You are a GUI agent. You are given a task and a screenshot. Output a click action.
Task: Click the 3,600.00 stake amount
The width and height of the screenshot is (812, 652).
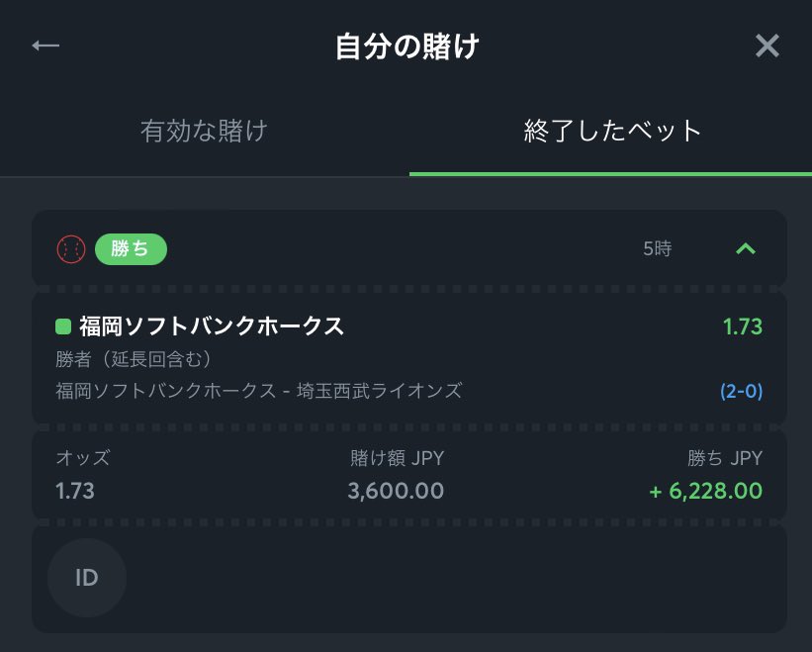tap(396, 491)
